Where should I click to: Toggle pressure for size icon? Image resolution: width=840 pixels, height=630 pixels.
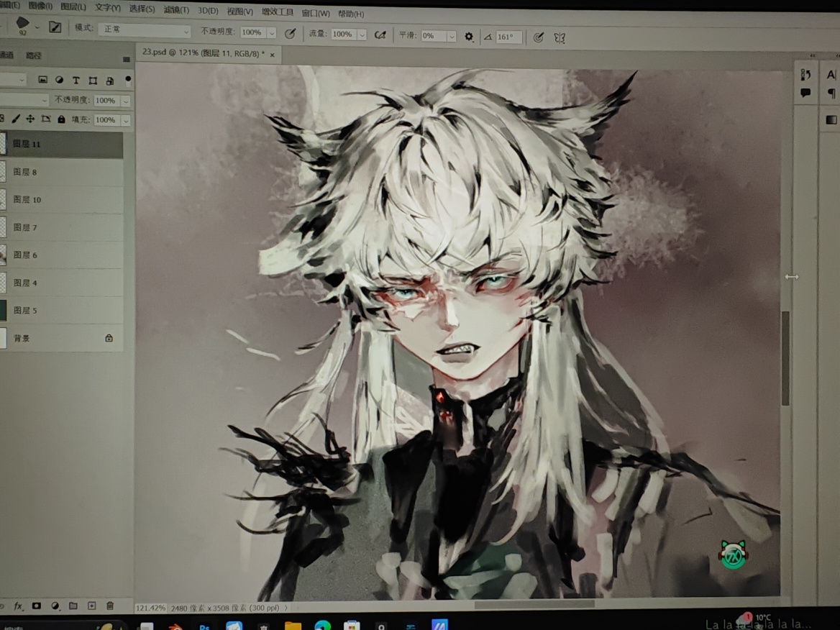pos(539,37)
